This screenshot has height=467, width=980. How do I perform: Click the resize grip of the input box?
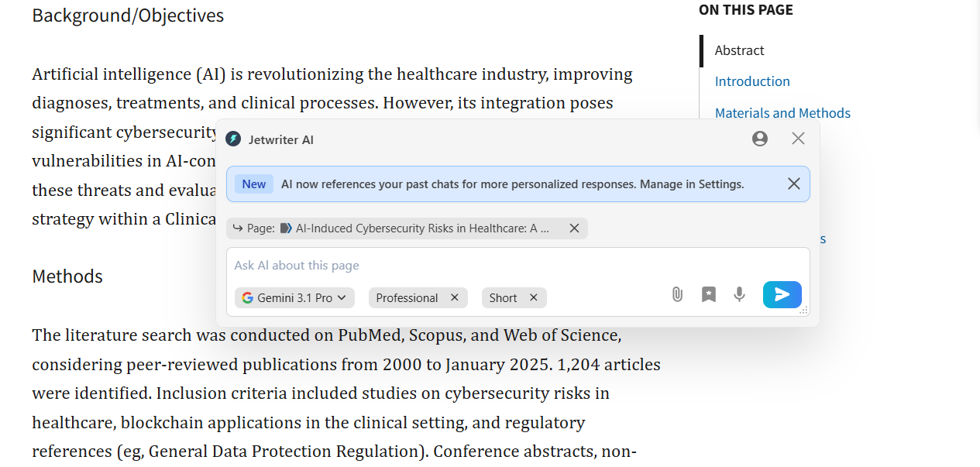803,310
